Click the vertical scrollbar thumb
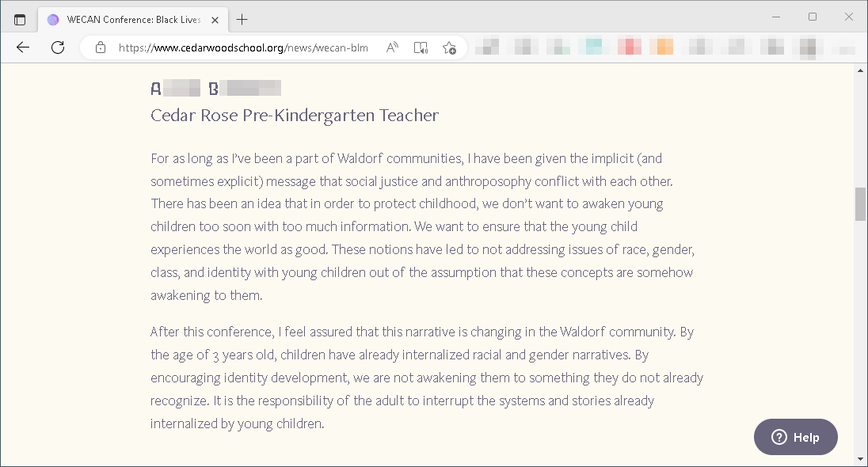 [860, 204]
